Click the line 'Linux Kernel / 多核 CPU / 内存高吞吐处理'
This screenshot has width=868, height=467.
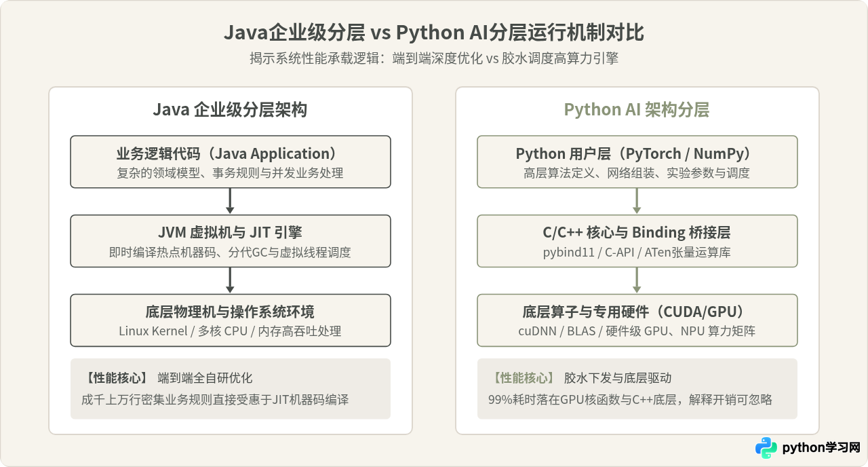pyautogui.click(x=230, y=331)
